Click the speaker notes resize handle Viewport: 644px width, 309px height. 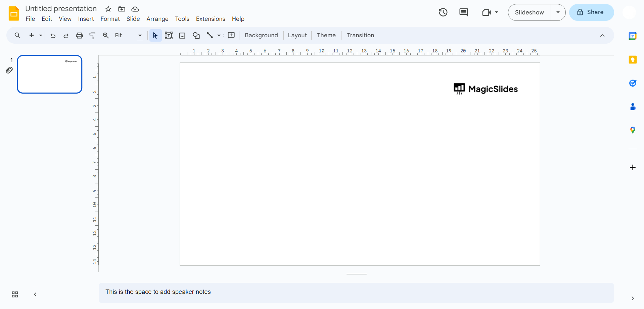(357, 274)
